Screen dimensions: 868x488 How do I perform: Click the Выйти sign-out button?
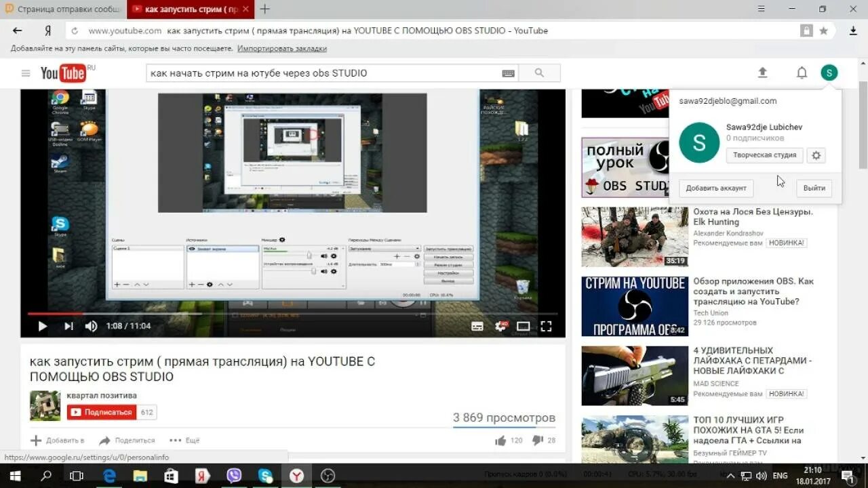coord(814,188)
